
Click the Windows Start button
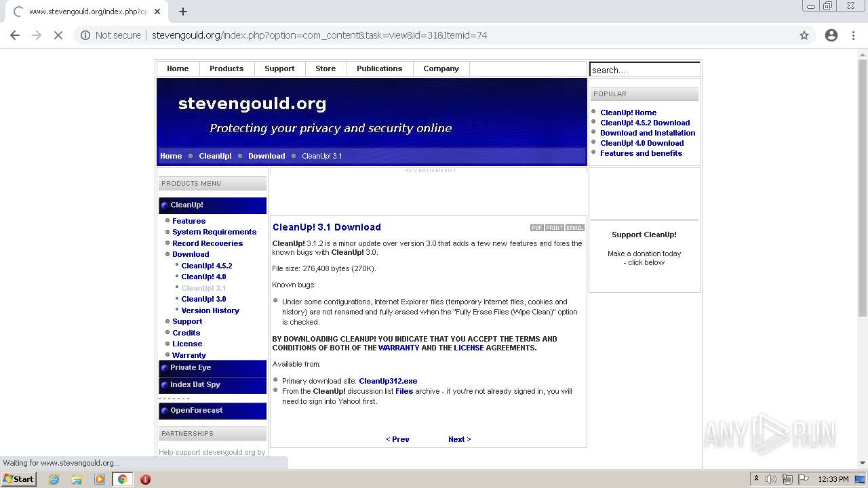pos(18,479)
